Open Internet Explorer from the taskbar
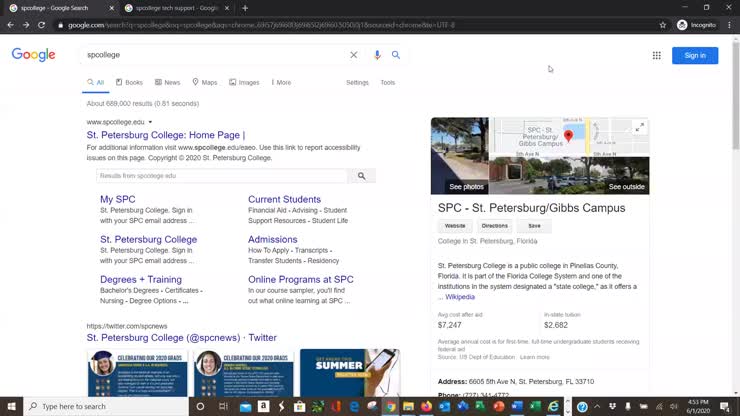The height and width of the screenshot is (416, 740). [x=553, y=406]
